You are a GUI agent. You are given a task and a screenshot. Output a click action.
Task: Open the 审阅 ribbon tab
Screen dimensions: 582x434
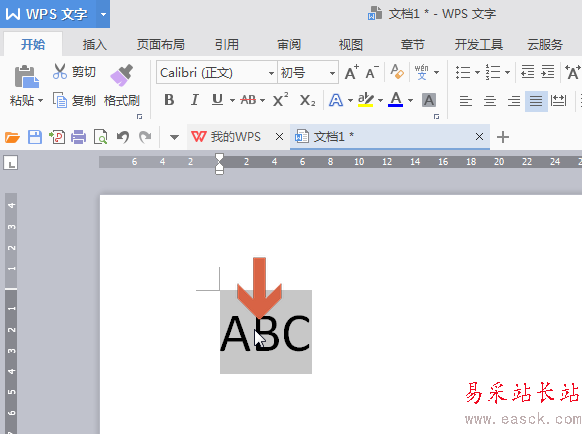(289, 45)
